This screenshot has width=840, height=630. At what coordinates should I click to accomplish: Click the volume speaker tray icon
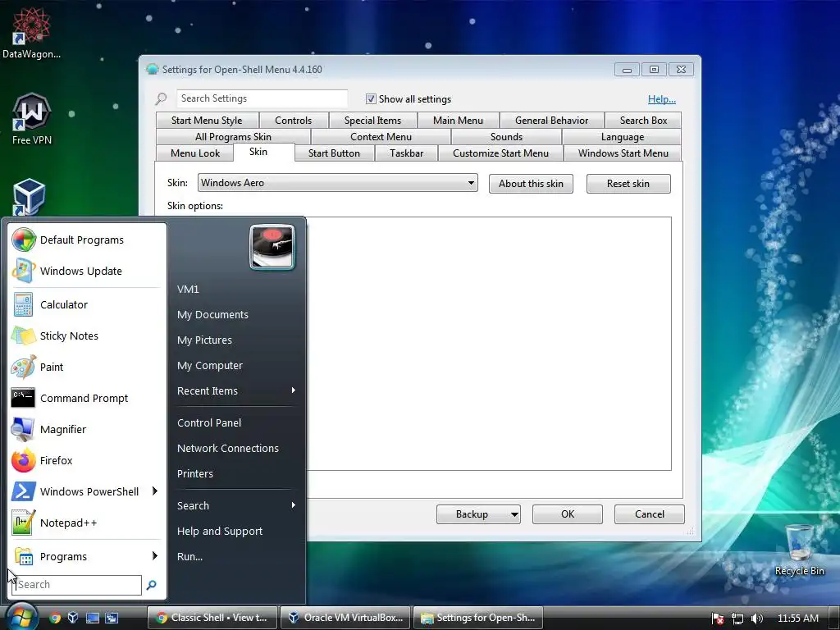(757, 619)
